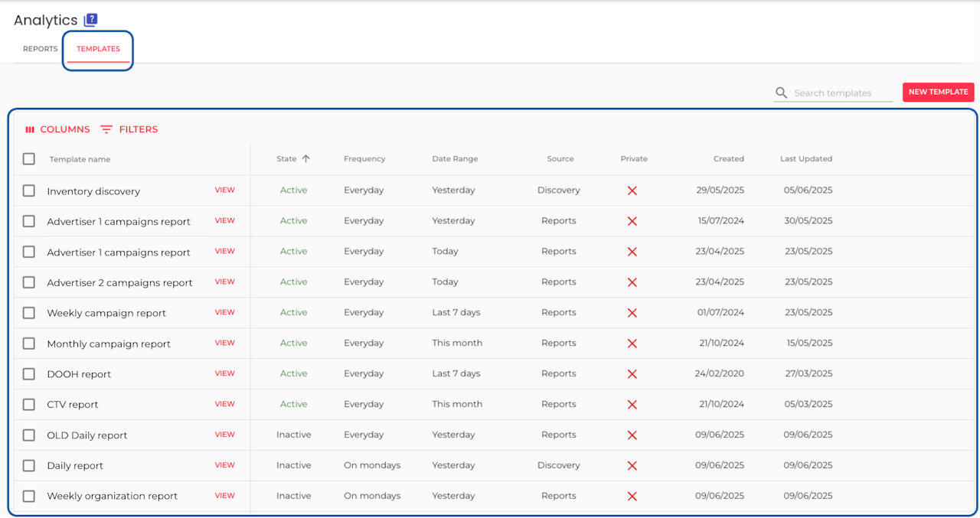
Task: Open the Columns selector icon
Action: coord(30,130)
